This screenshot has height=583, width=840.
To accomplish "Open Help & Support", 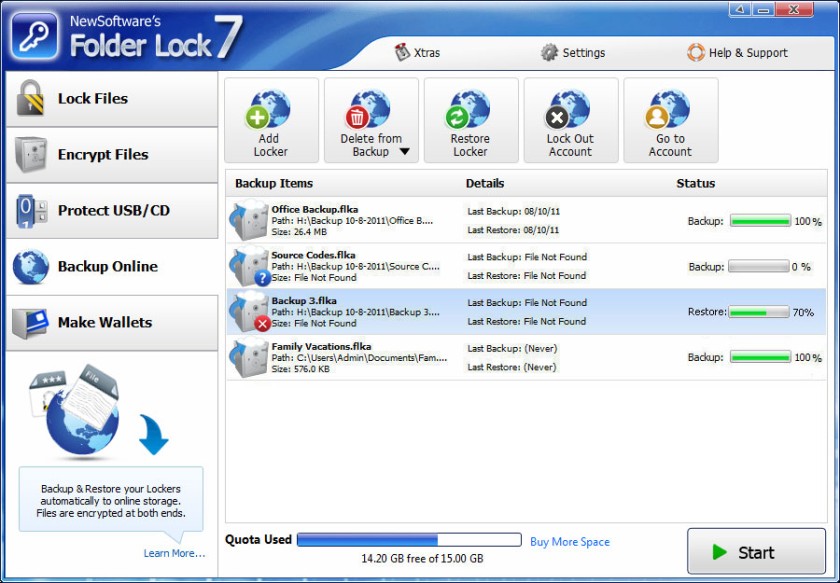I will [737, 53].
